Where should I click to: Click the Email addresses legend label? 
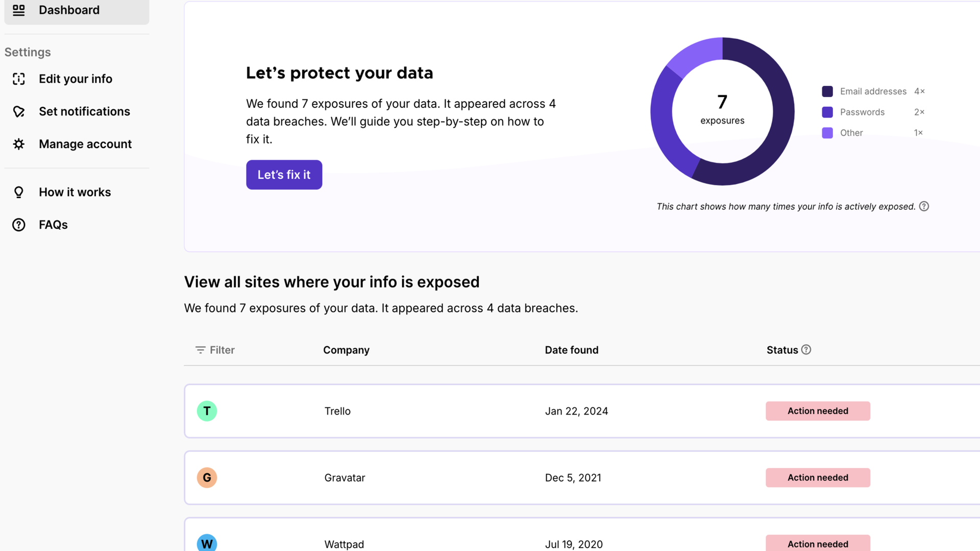tap(873, 91)
